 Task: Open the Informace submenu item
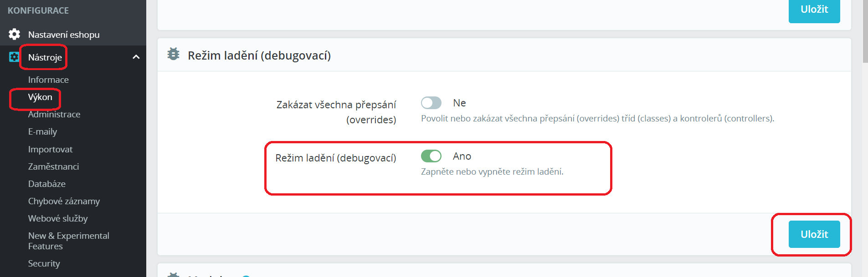pos(48,80)
